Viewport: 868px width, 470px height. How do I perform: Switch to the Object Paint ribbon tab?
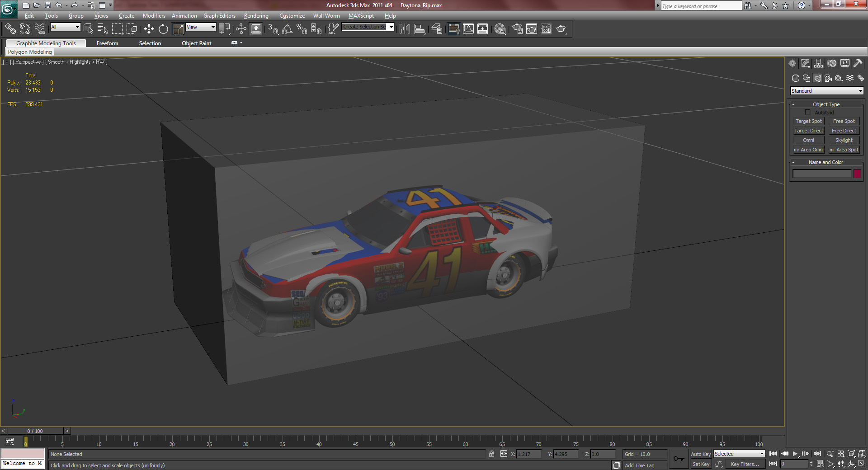[x=197, y=43]
